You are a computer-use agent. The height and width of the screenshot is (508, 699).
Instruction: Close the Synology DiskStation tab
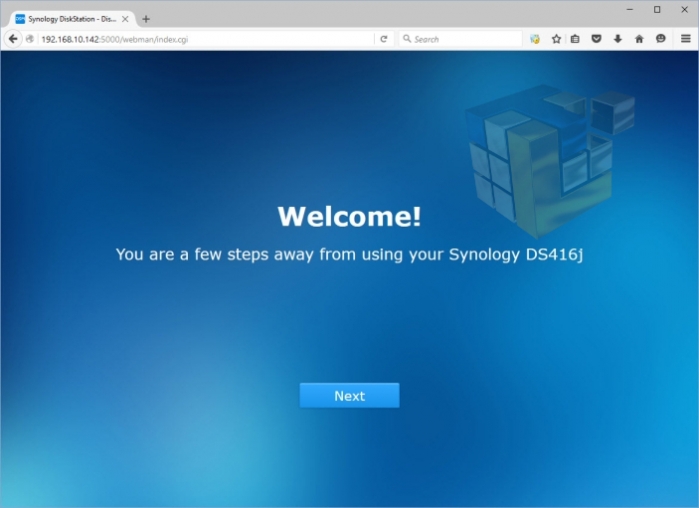(125, 19)
